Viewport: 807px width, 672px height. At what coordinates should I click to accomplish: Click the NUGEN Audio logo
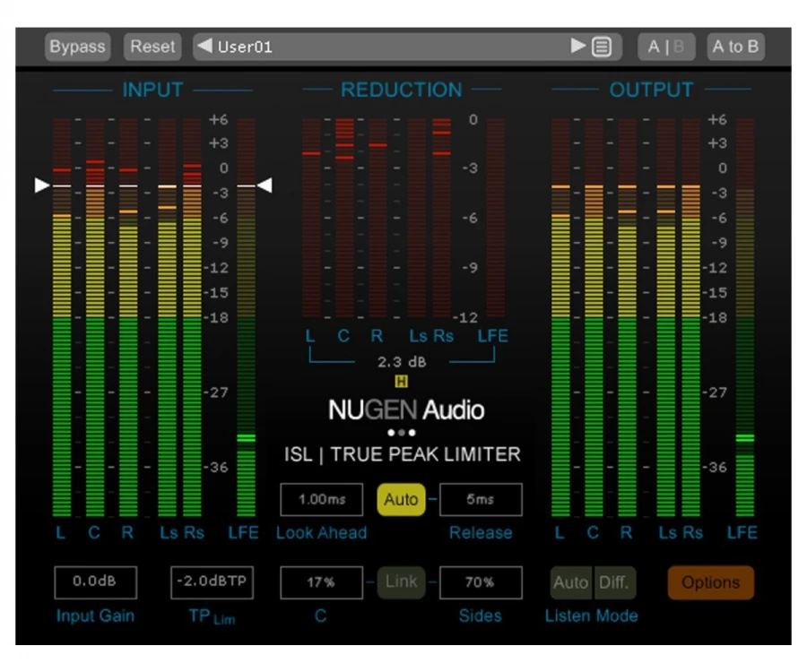(406, 410)
